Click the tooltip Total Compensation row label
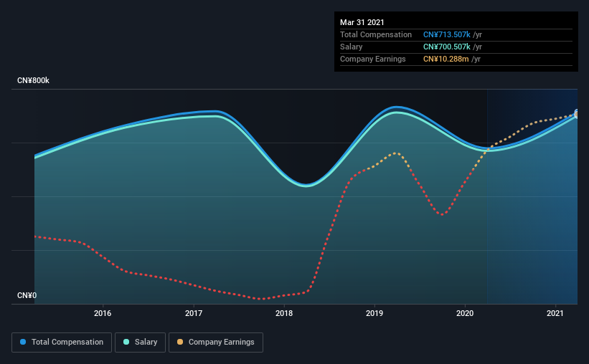Image resolution: width=589 pixels, height=364 pixels. [376, 34]
